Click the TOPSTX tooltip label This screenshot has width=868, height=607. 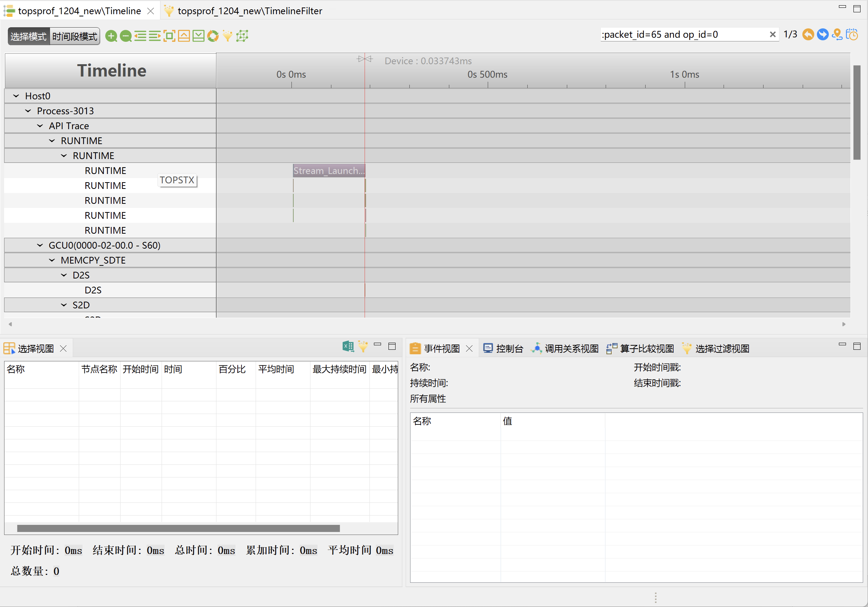click(x=177, y=180)
